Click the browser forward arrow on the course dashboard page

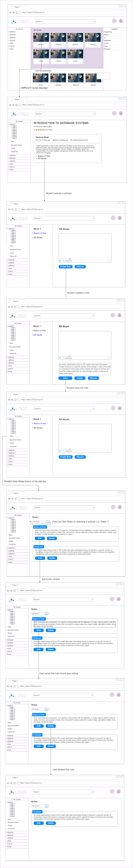click(14, 12)
